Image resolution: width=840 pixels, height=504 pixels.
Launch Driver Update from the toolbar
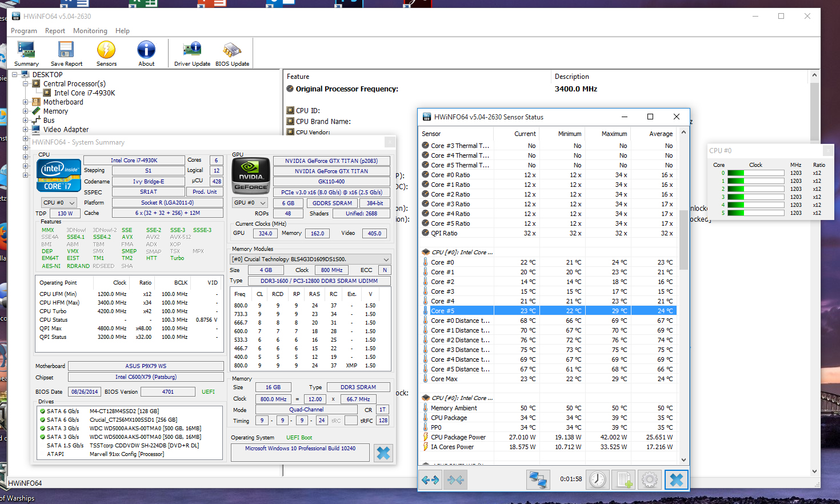click(192, 54)
